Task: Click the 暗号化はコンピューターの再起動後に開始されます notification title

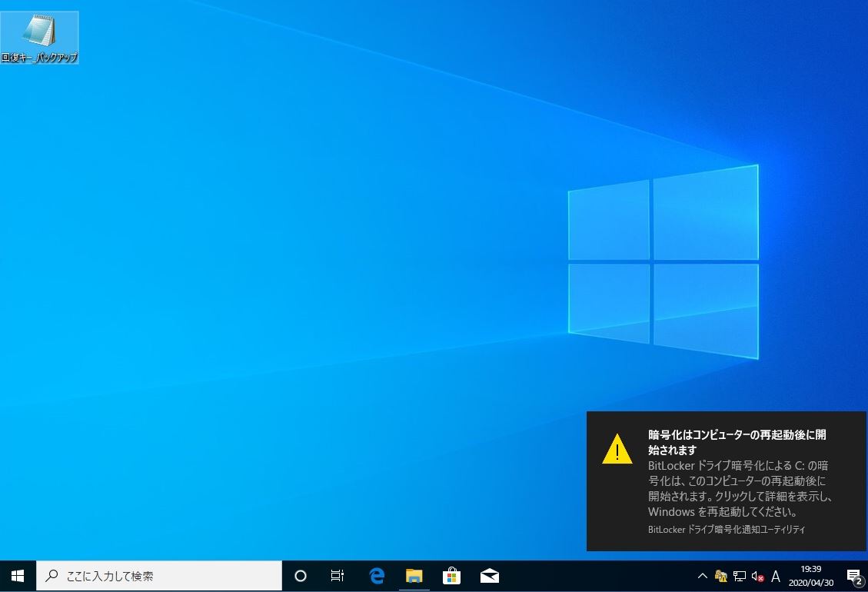Action: pyautogui.click(x=737, y=442)
